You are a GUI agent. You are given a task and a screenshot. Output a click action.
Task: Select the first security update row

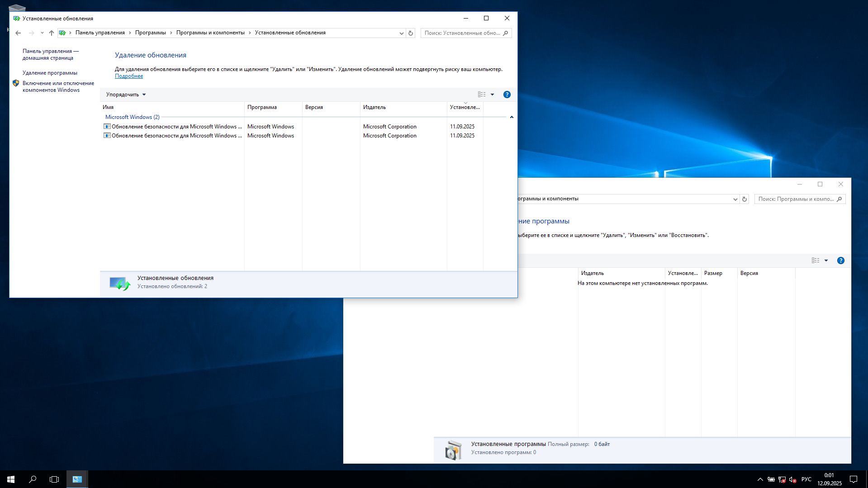click(x=292, y=127)
